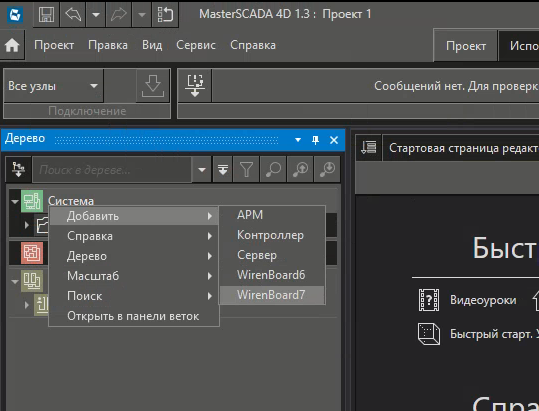Viewport: 539px width, 411px height.
Task: Toggle the tree filter funnel icon
Action: coord(246,169)
